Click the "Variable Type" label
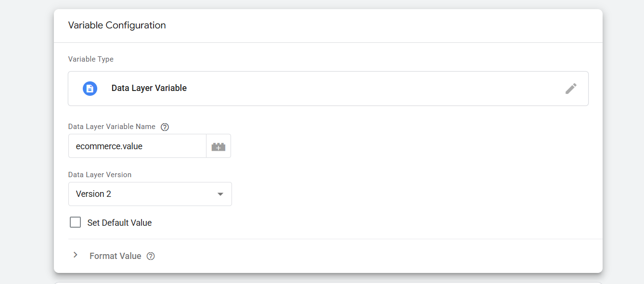This screenshot has width=644, height=284. click(x=91, y=59)
